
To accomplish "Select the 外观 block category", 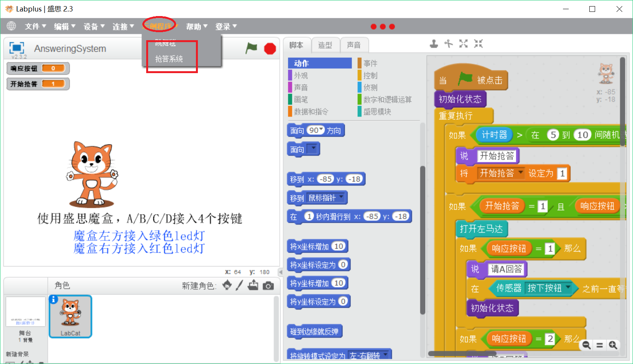I will (301, 76).
